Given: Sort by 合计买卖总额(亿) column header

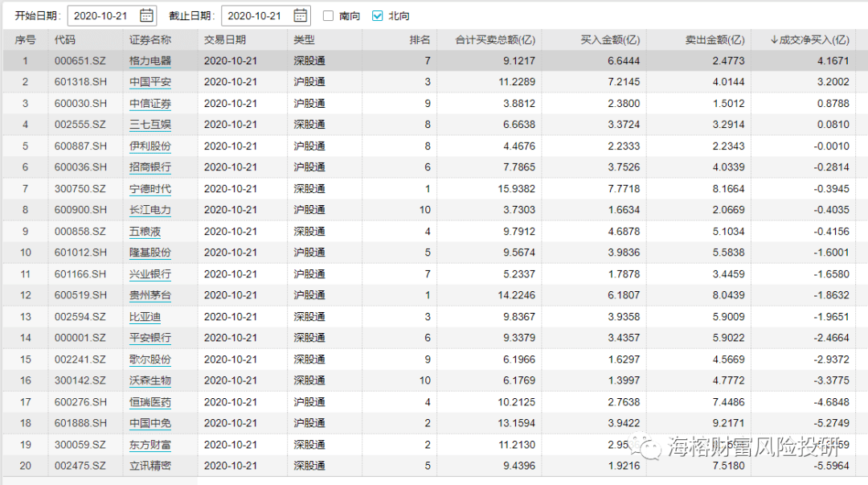Looking at the screenshot, I should click(495, 39).
